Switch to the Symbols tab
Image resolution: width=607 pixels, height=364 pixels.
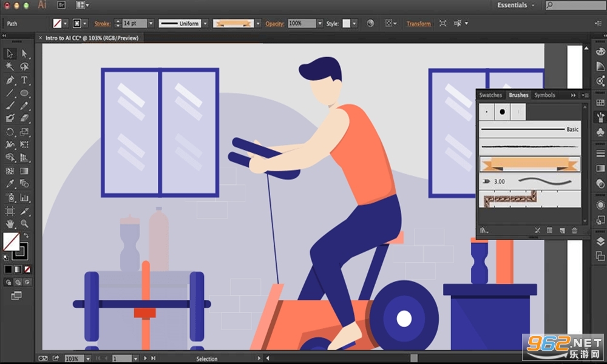click(544, 95)
